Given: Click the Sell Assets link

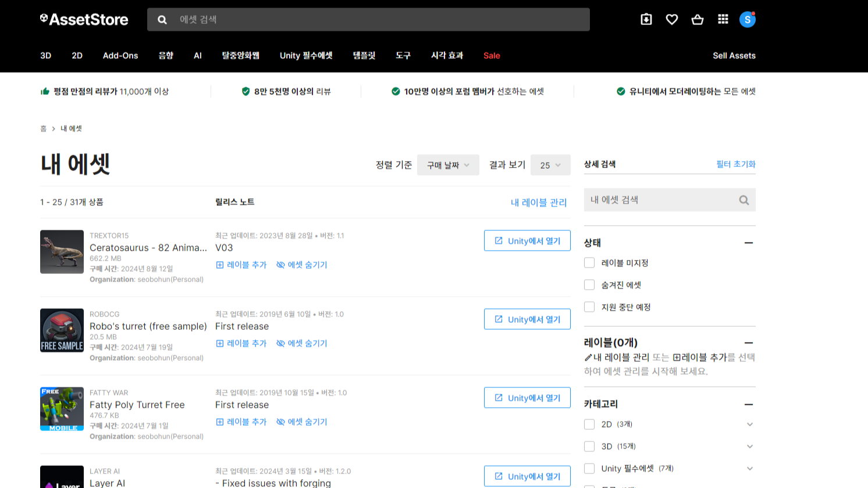Looking at the screenshot, I should [734, 56].
